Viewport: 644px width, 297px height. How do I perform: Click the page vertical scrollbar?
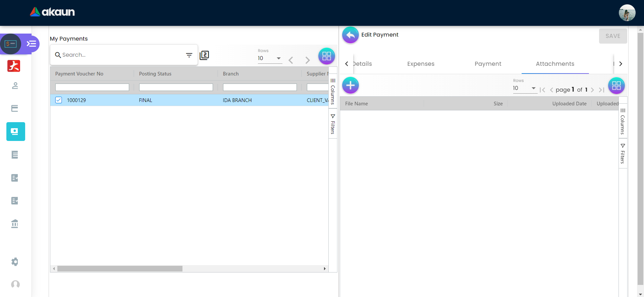tap(640, 158)
